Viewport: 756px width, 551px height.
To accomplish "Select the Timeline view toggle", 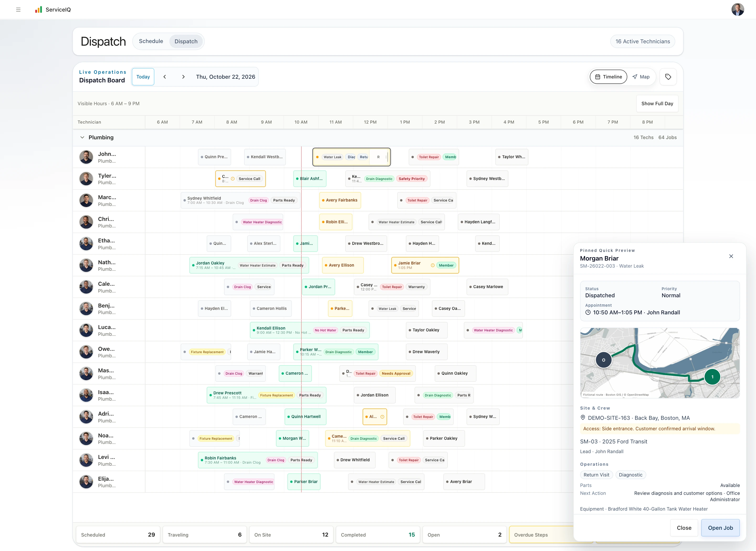I will [x=608, y=77].
